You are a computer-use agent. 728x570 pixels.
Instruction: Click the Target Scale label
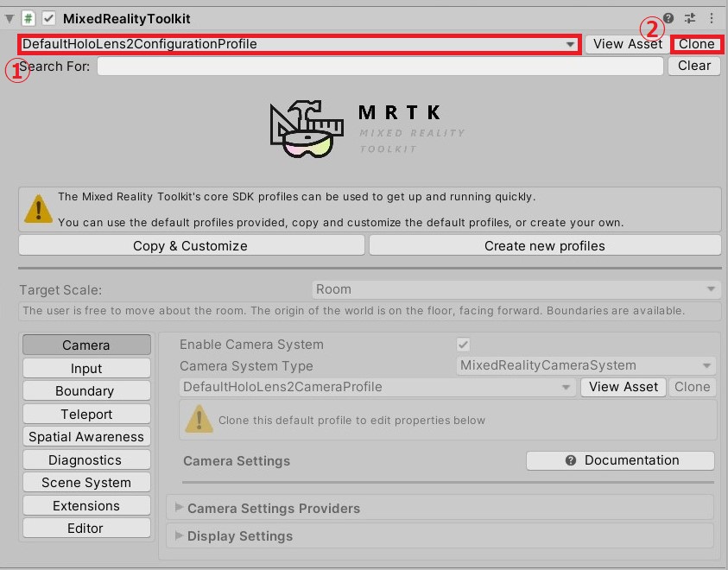point(60,290)
